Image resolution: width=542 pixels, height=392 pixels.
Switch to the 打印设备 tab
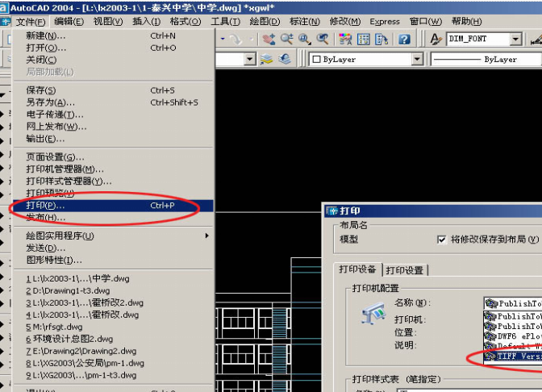point(357,269)
